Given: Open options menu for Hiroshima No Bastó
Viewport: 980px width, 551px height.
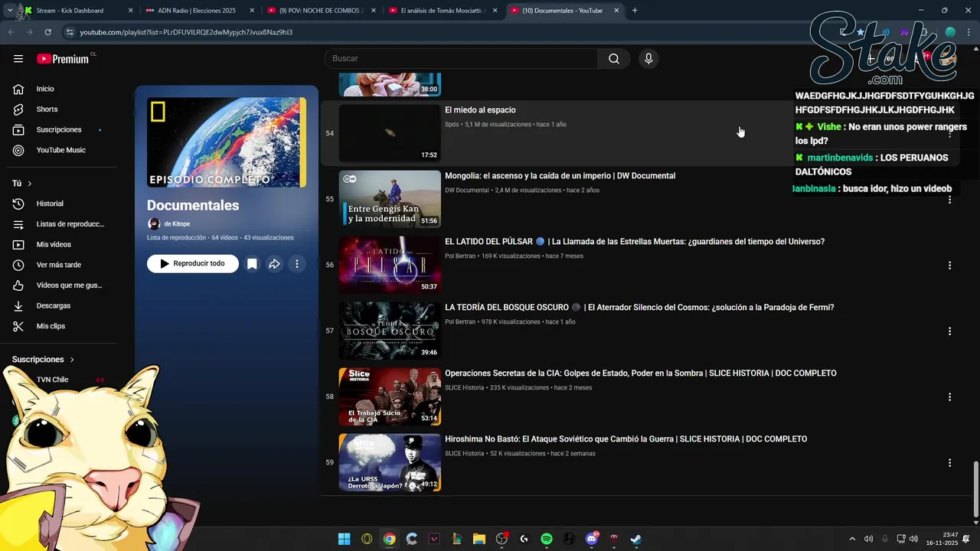Looking at the screenshot, I should (949, 463).
